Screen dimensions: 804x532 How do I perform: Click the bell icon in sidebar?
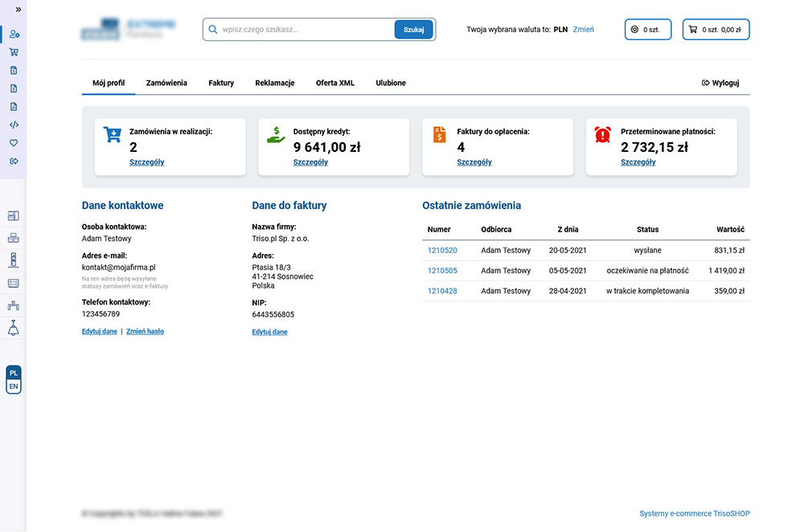tap(13, 329)
